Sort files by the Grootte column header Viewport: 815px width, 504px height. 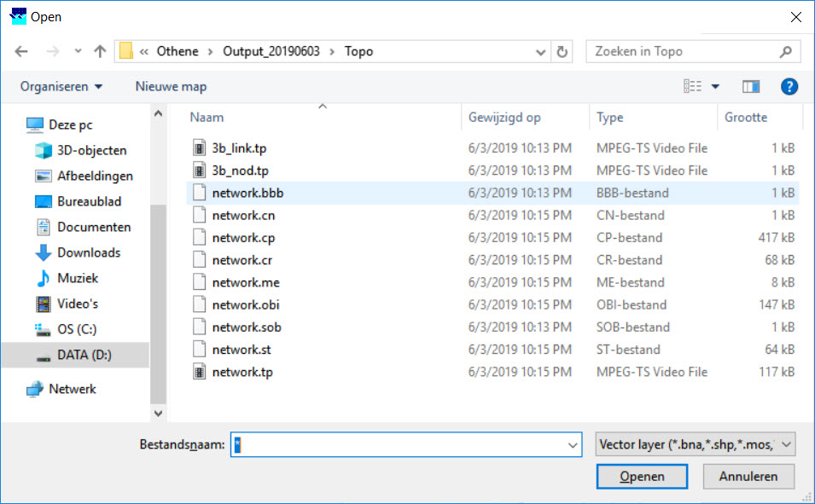click(746, 118)
